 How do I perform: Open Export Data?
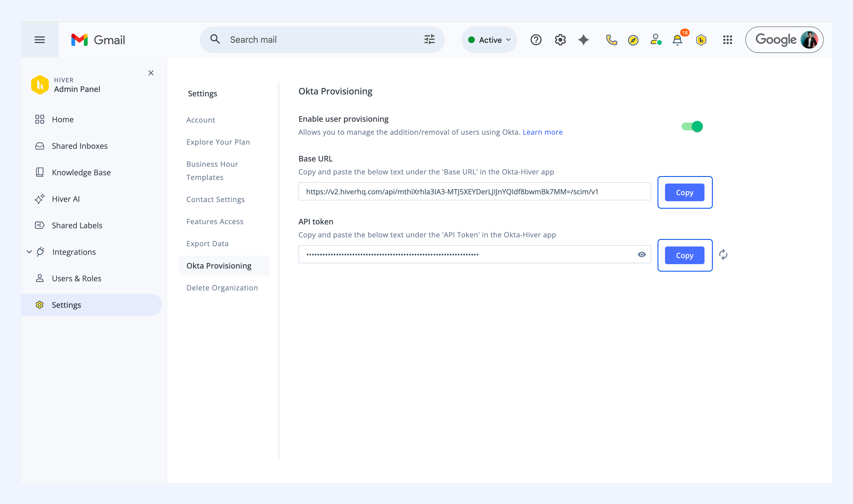208,243
